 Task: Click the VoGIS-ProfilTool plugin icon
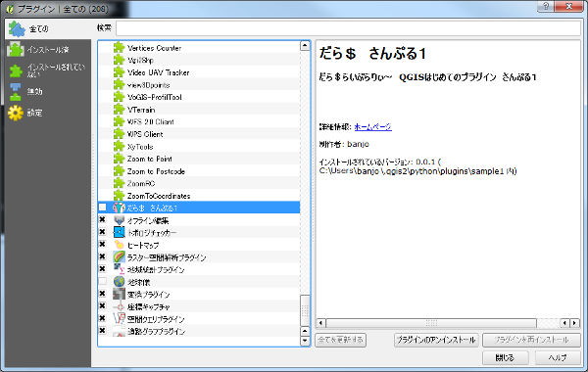click(x=119, y=97)
